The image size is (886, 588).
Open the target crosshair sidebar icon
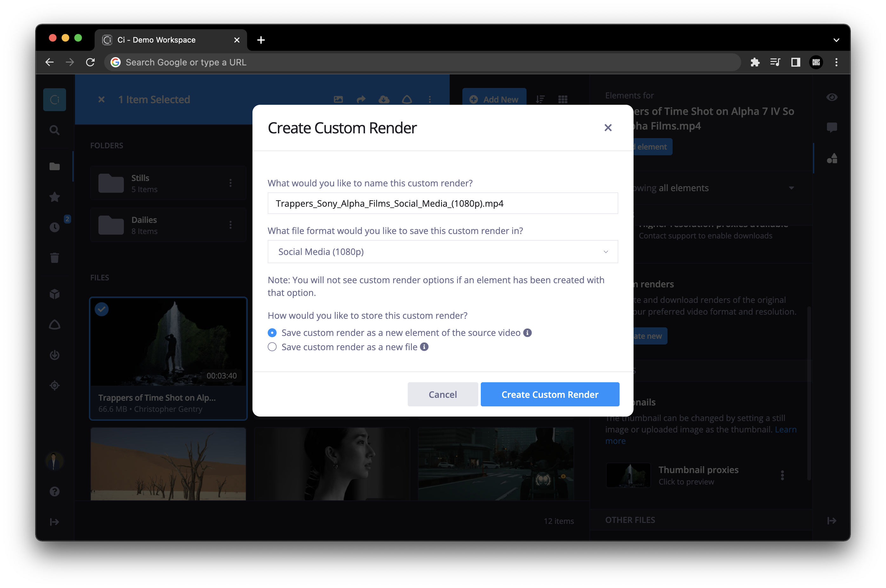(x=54, y=385)
